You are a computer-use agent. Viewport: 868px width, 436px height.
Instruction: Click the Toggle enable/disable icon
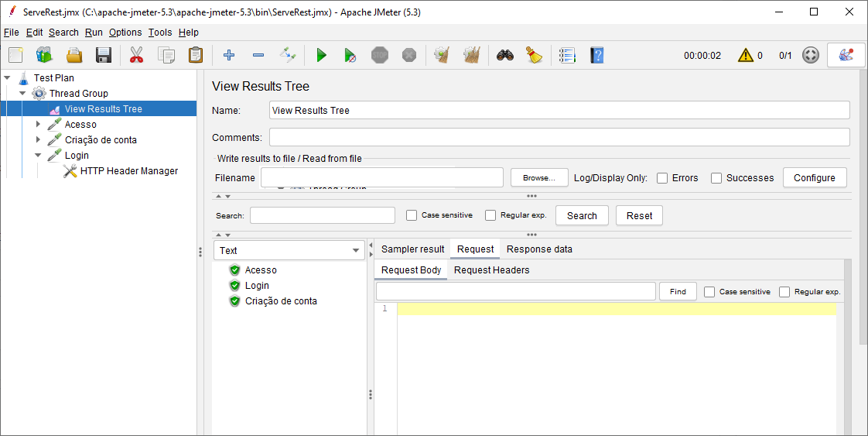[288, 55]
